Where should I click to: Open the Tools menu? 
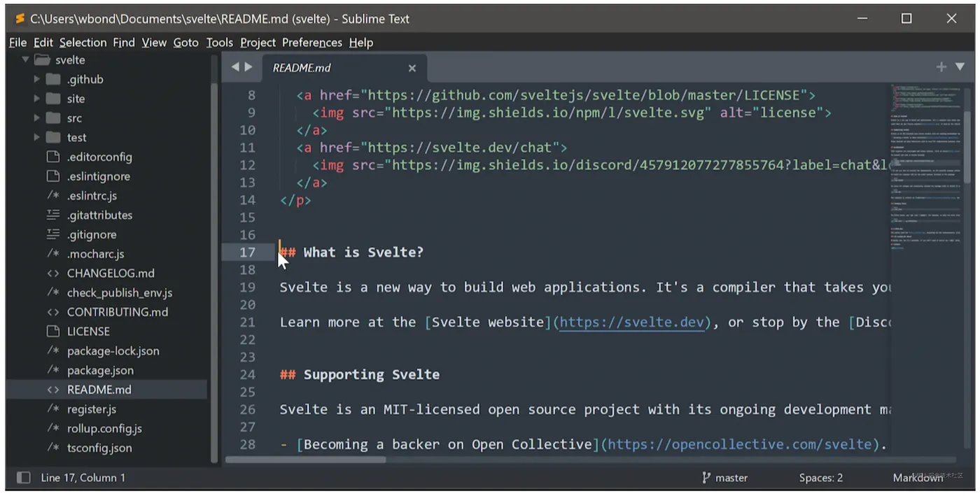coord(220,43)
